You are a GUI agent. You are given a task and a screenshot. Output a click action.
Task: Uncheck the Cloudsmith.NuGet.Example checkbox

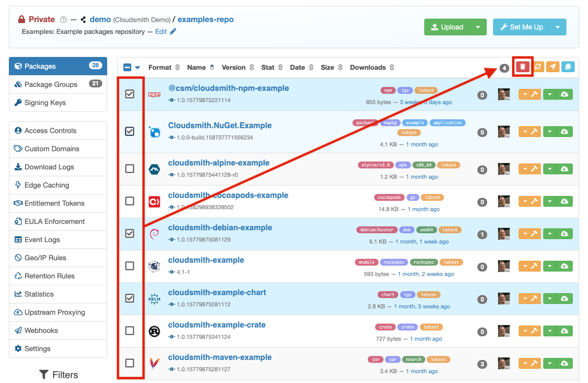point(130,132)
